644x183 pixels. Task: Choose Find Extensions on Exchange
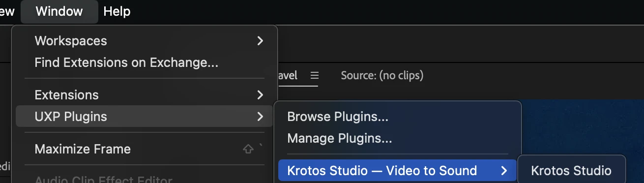[x=145, y=62]
